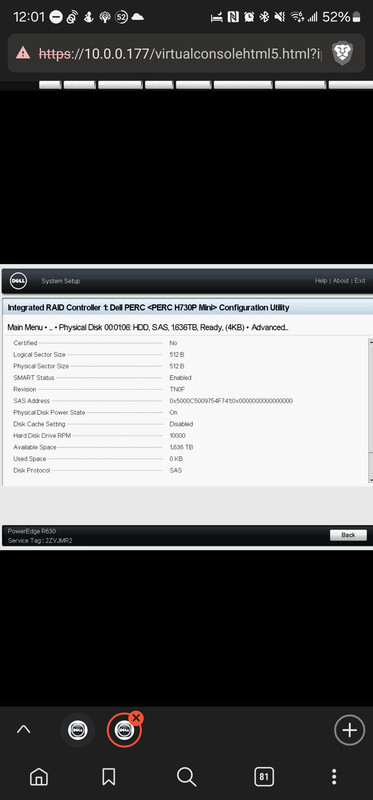Go to Main Menu breadcrumb
The height and width of the screenshot is (800, 373).
[x=26, y=327]
